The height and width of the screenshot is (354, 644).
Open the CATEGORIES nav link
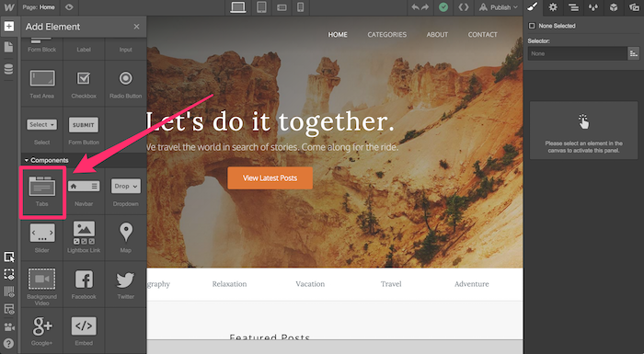(387, 35)
